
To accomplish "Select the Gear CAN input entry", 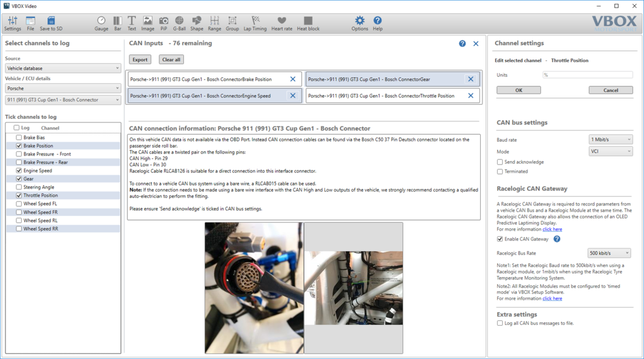I will [393, 79].
